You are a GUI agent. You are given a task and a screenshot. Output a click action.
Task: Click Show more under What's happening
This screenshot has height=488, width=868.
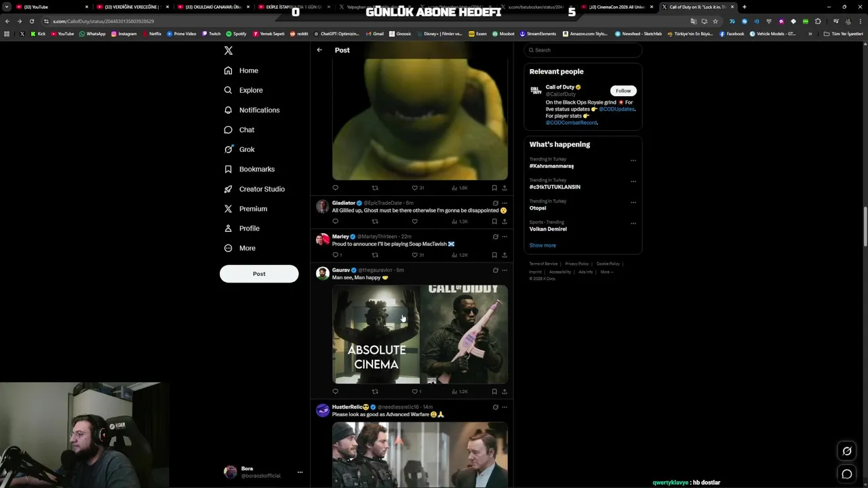[x=542, y=245]
